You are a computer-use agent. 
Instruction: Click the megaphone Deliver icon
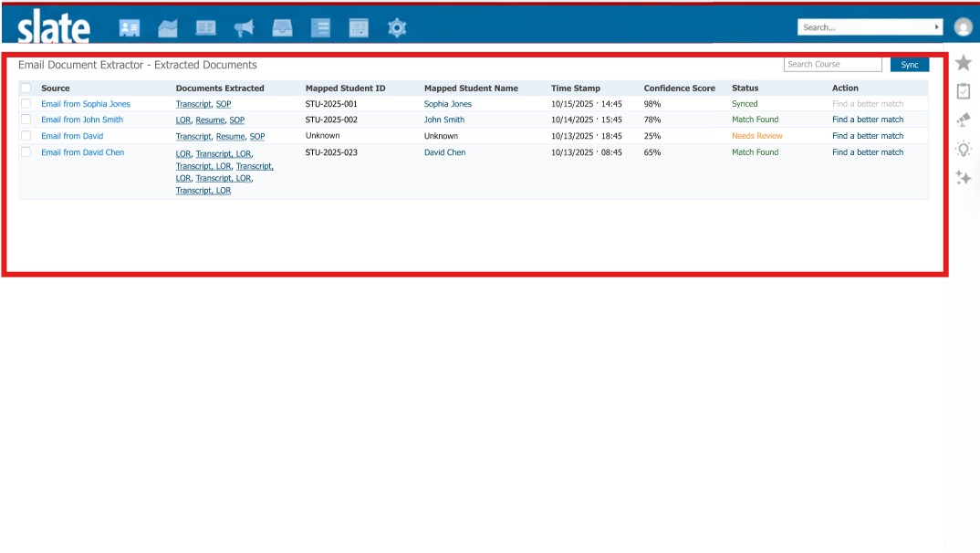pos(244,28)
